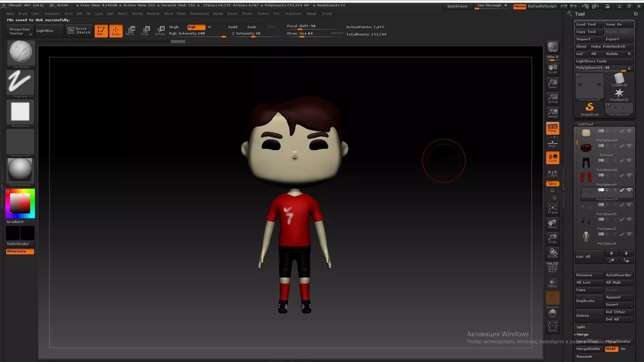The width and height of the screenshot is (644, 362).
Task: Open the FreeHand stroke selector
Action: (20, 83)
